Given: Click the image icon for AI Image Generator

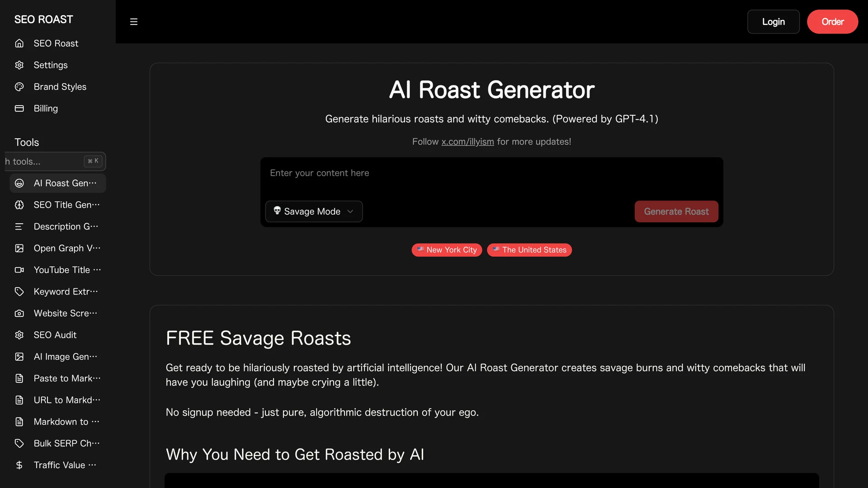Looking at the screenshot, I should coord(19,357).
